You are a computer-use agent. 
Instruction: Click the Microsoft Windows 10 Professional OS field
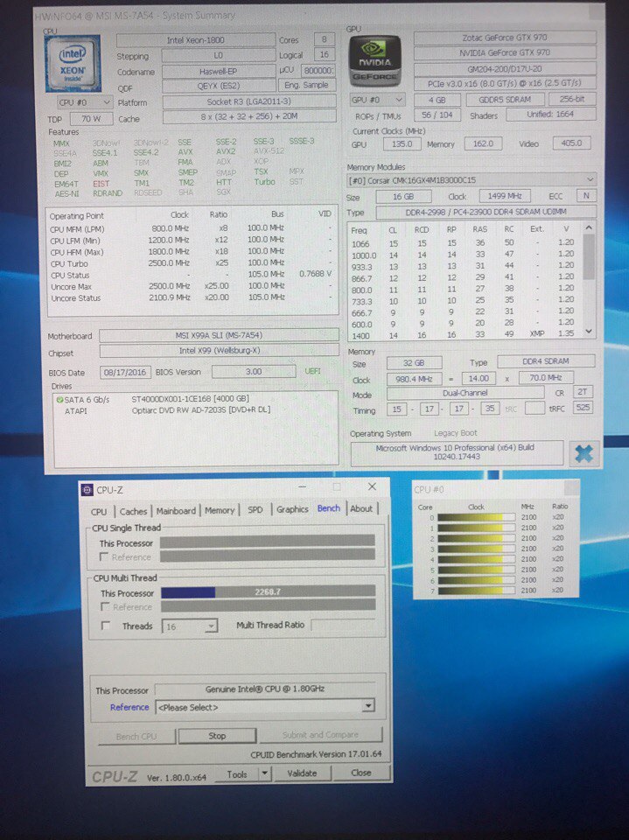(x=457, y=452)
